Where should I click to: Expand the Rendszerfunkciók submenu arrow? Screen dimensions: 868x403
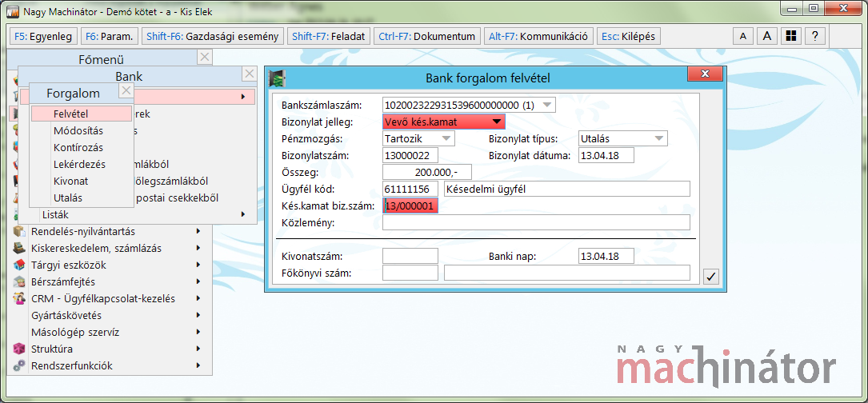point(198,366)
